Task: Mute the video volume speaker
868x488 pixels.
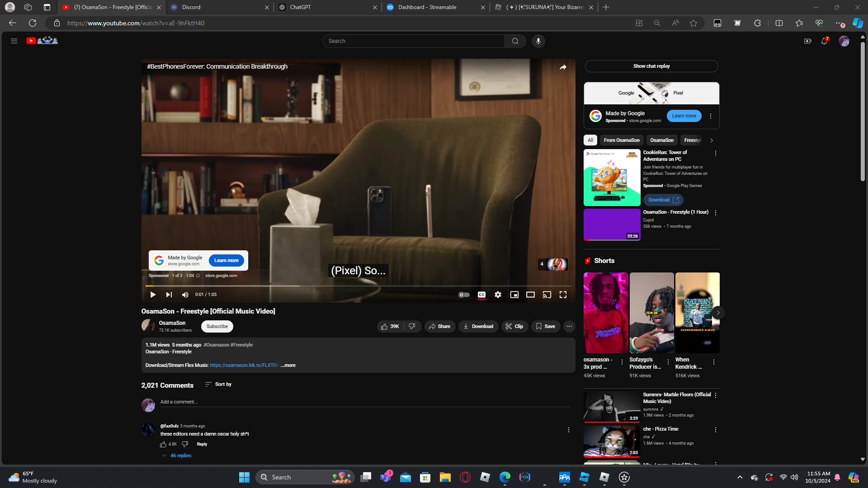Action: 185,295
